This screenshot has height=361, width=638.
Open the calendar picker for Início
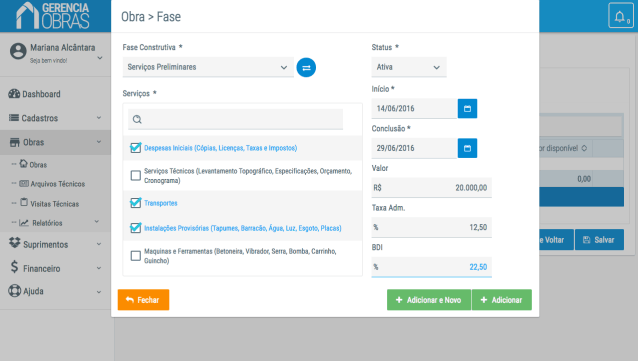coord(467,109)
